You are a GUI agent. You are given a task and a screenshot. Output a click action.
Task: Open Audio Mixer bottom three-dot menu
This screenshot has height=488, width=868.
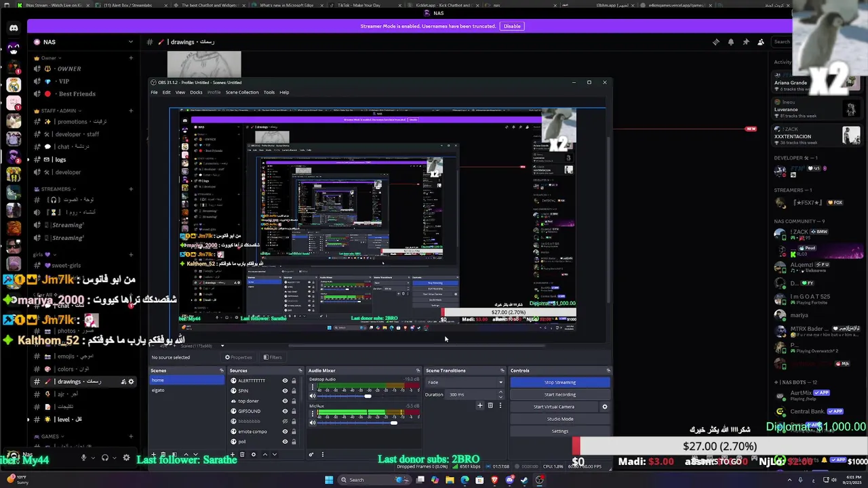coord(323,454)
